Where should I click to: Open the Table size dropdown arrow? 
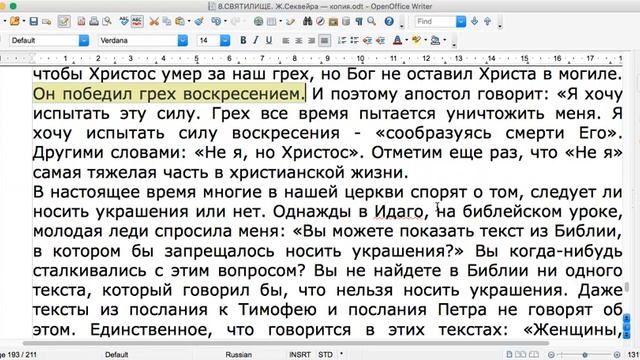click(280, 21)
